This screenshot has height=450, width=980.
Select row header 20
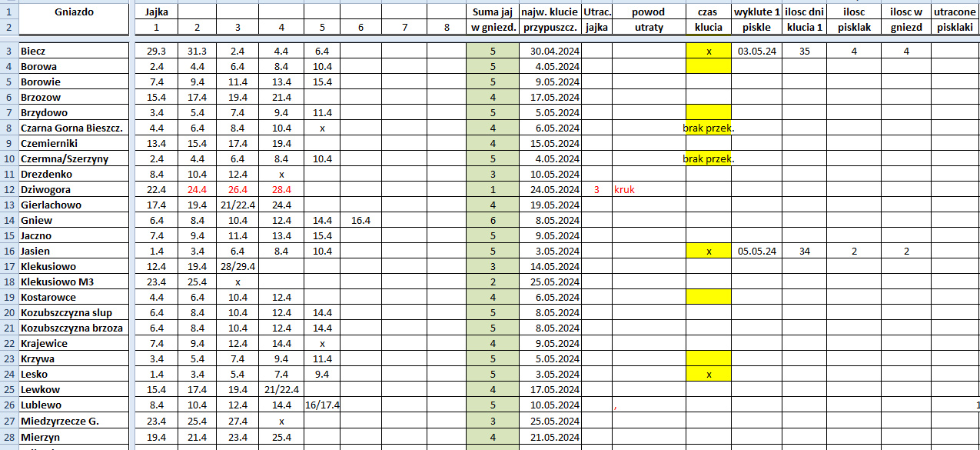tap(8, 312)
